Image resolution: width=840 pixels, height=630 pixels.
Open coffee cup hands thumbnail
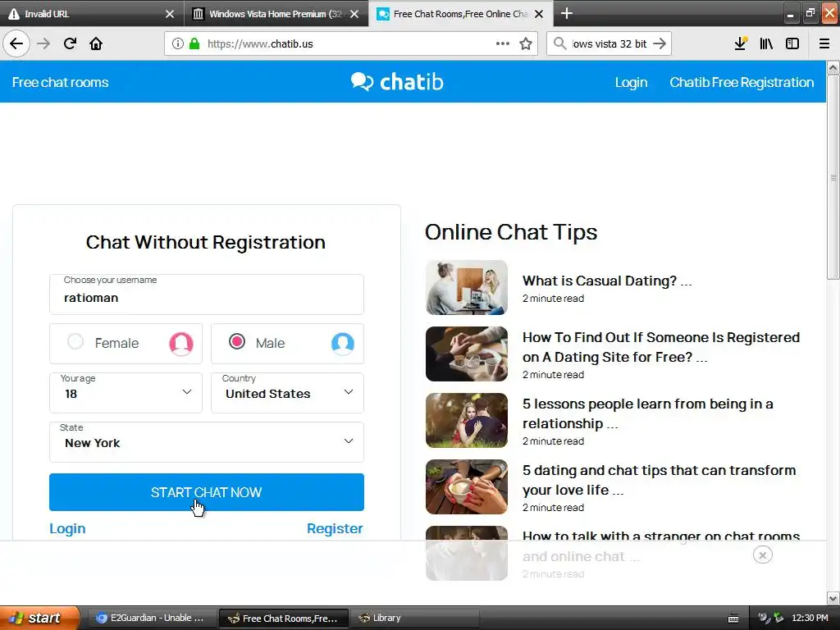click(x=467, y=486)
